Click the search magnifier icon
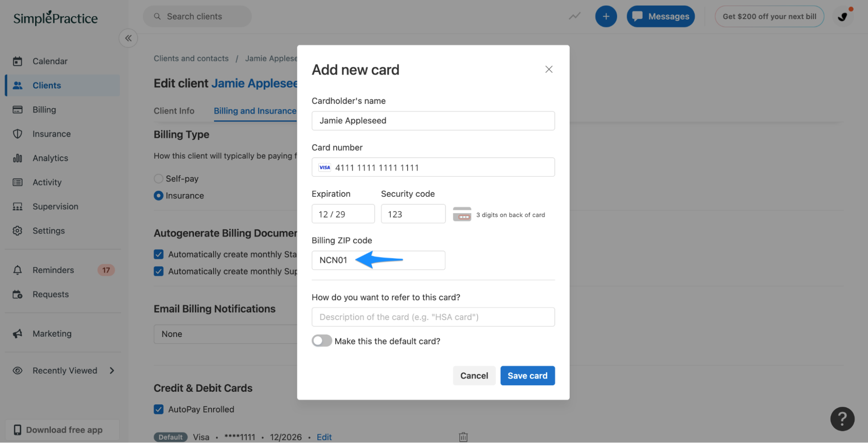The height and width of the screenshot is (443, 868). click(x=157, y=17)
